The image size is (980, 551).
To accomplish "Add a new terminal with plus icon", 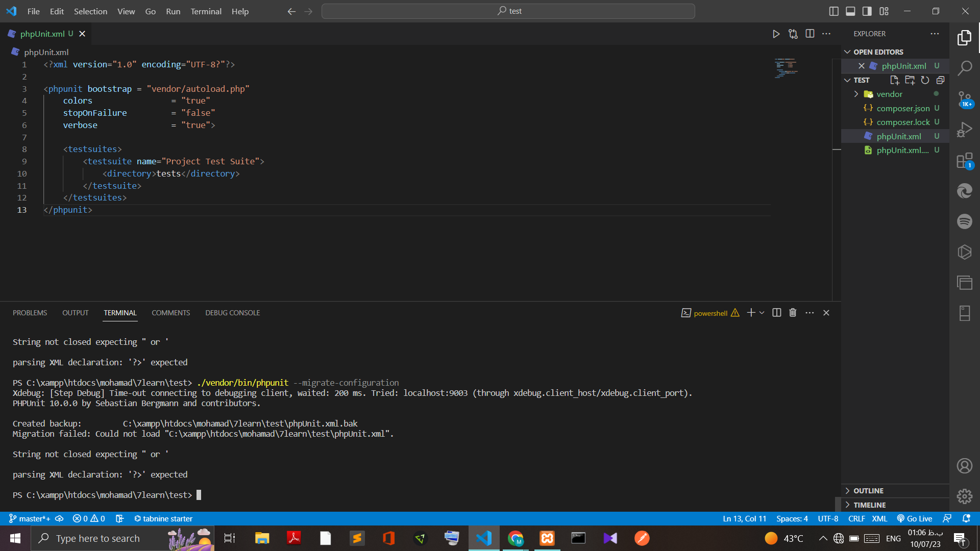I will (751, 313).
